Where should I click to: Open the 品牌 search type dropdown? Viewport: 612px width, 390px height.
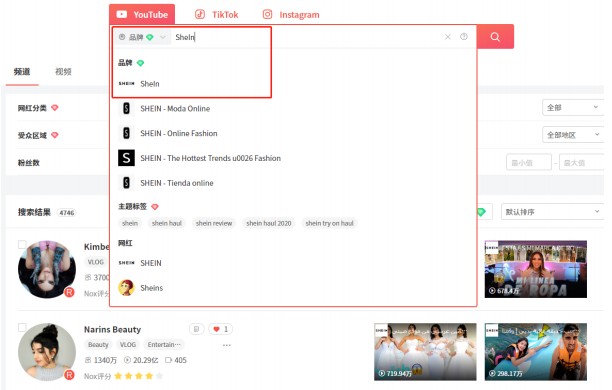pos(142,37)
